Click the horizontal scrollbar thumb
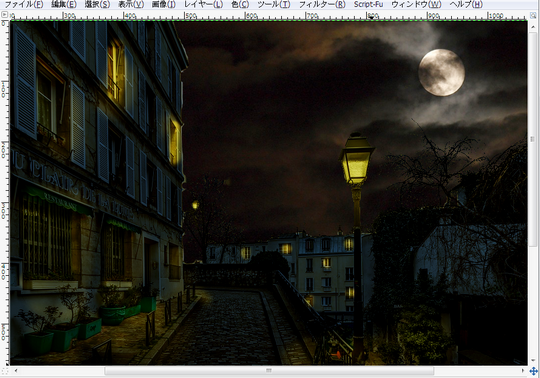540x378 pixels. [269, 371]
